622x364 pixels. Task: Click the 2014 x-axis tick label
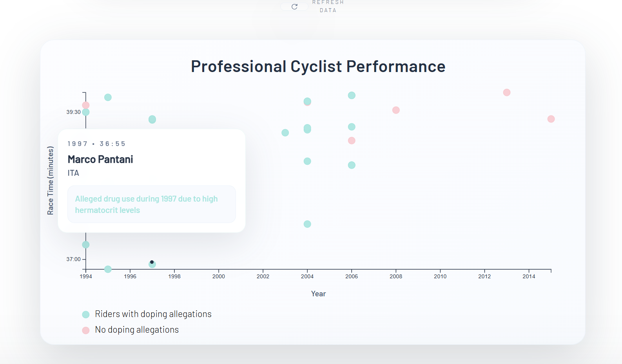tap(529, 276)
